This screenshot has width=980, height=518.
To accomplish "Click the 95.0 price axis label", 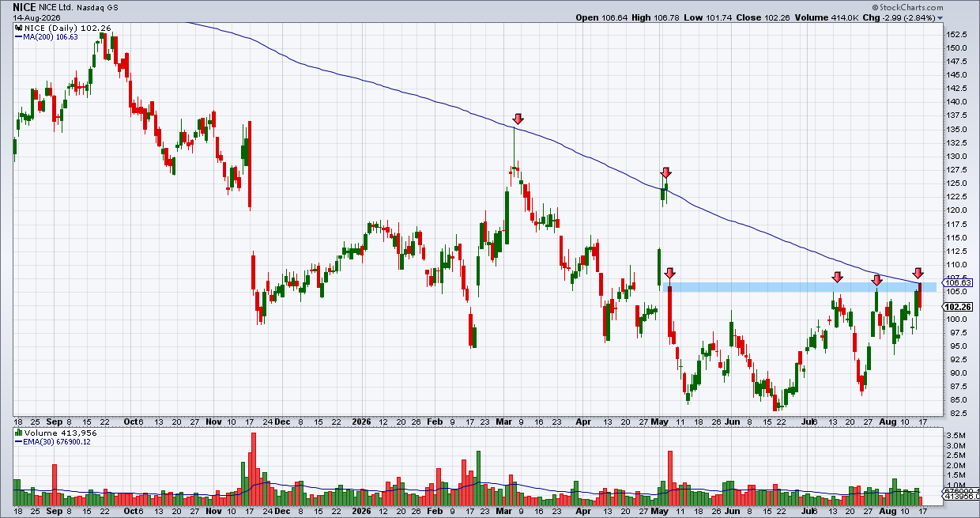I will click(x=955, y=346).
